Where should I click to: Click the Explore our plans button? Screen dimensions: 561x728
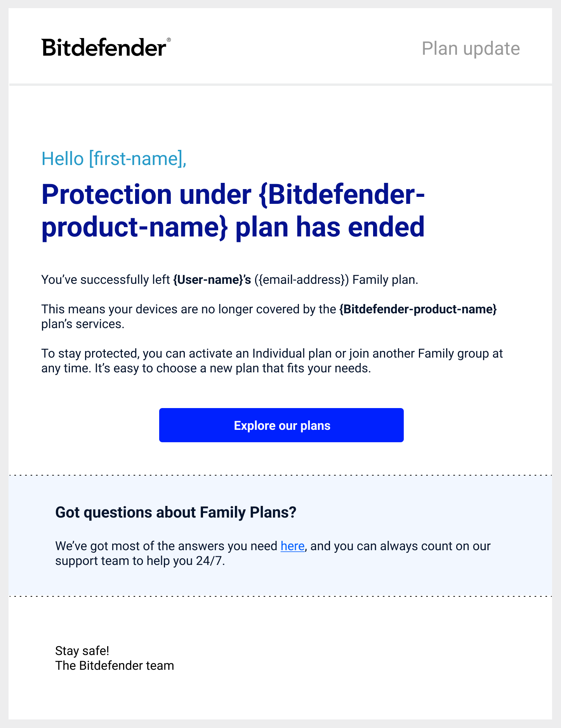pyautogui.click(x=281, y=425)
